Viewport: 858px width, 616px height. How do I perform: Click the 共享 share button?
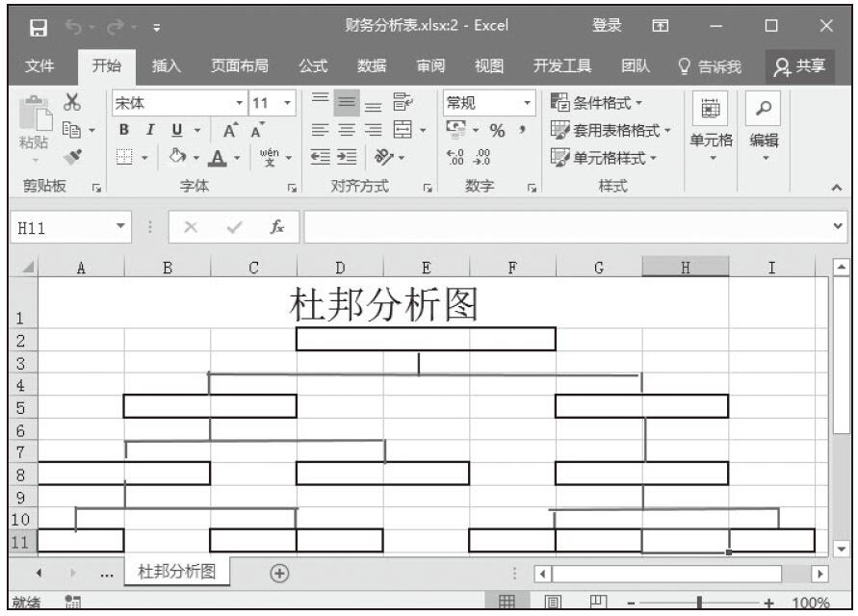pos(801,65)
